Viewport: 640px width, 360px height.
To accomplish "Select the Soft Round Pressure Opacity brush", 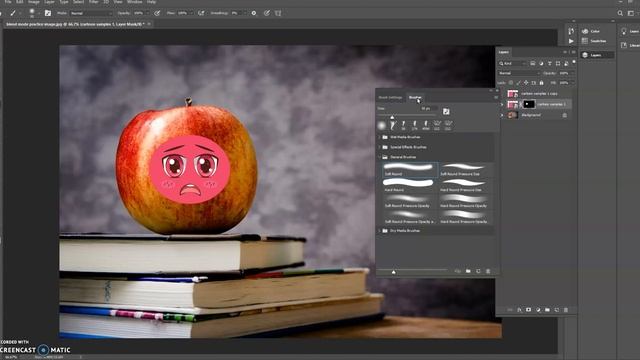I will click(410, 201).
